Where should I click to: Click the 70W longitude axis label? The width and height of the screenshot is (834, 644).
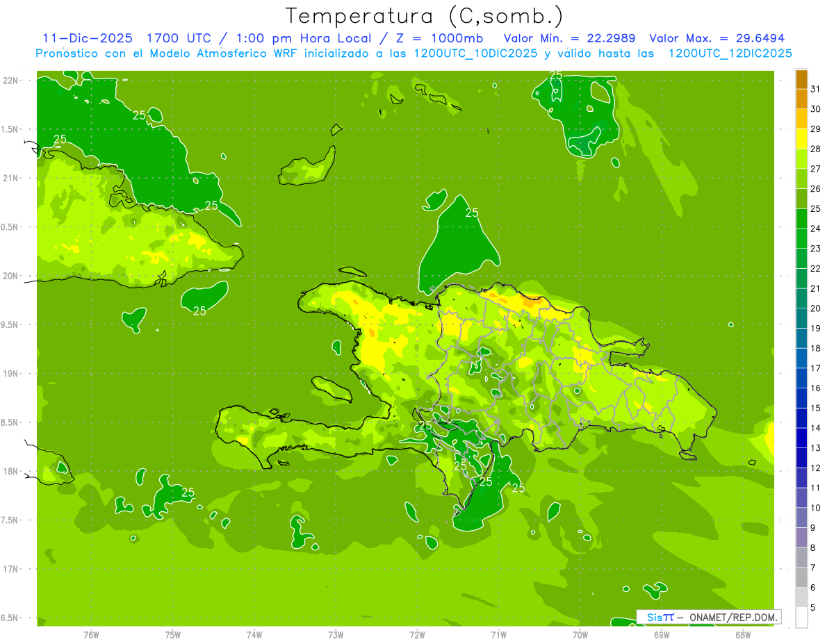click(580, 634)
